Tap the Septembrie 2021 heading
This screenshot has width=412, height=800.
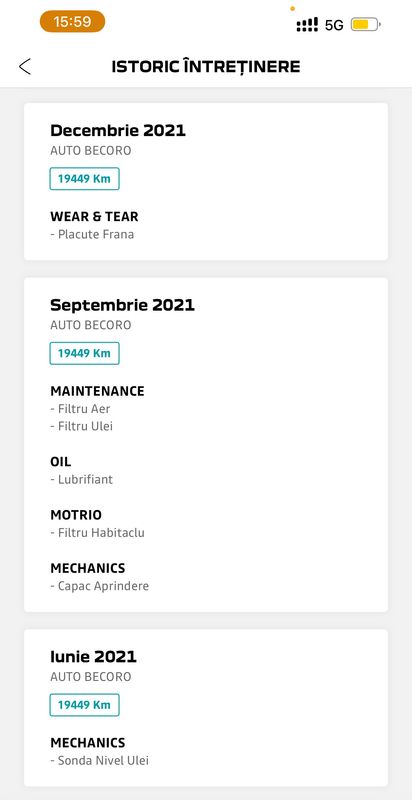click(x=122, y=305)
